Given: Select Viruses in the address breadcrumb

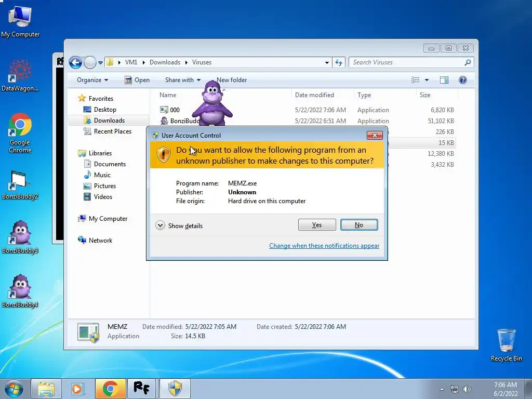Looking at the screenshot, I should coord(202,62).
